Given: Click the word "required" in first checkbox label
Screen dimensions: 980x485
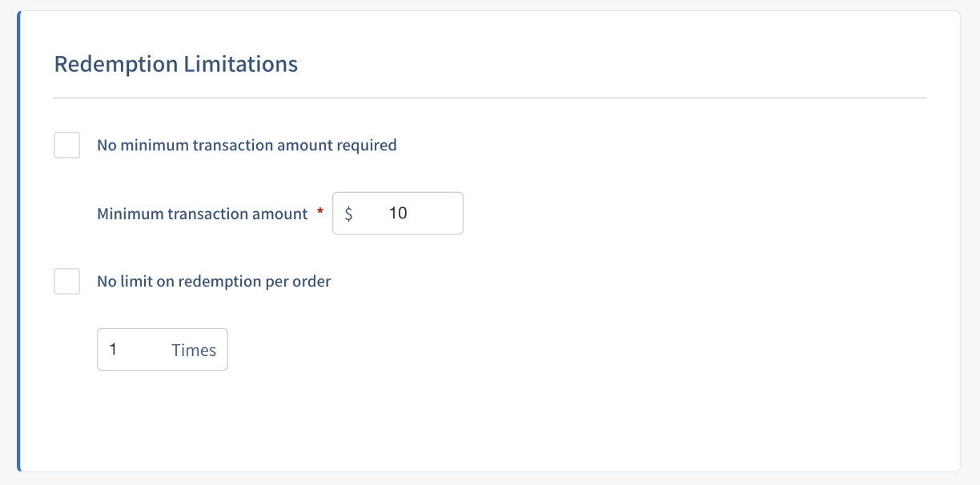Looking at the screenshot, I should (x=367, y=146).
